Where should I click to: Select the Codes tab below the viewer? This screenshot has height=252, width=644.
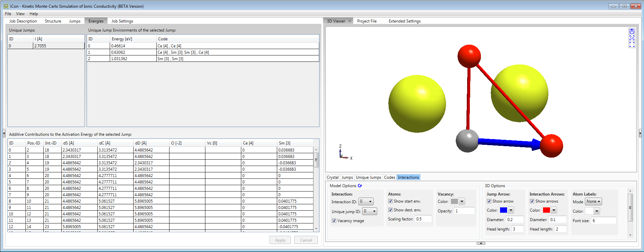point(389,177)
